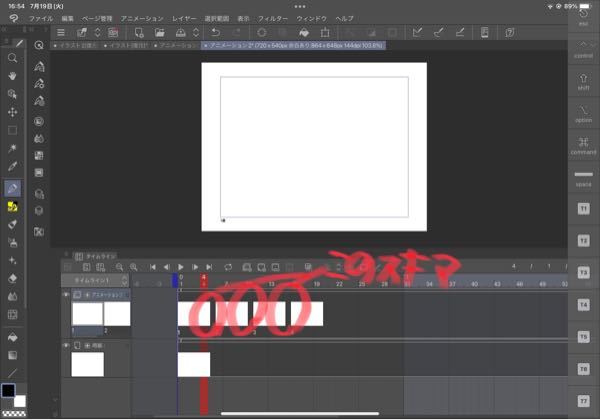
Task: Toggle loop playback in timeline
Action: click(x=228, y=267)
